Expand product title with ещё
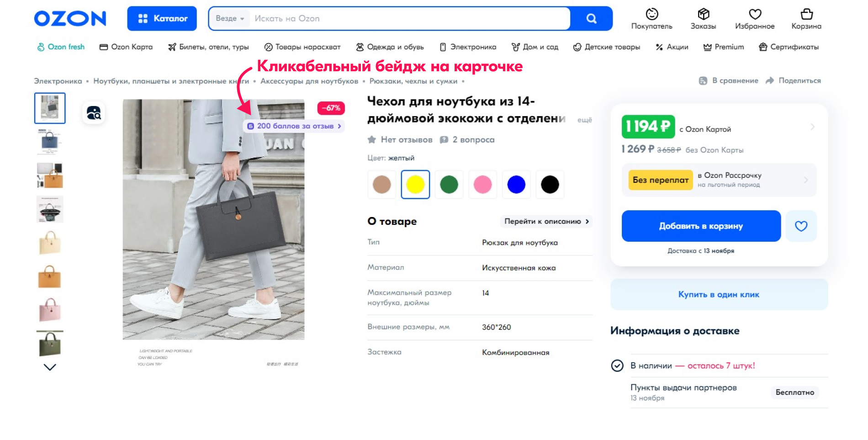The height and width of the screenshot is (440, 868). pos(584,120)
